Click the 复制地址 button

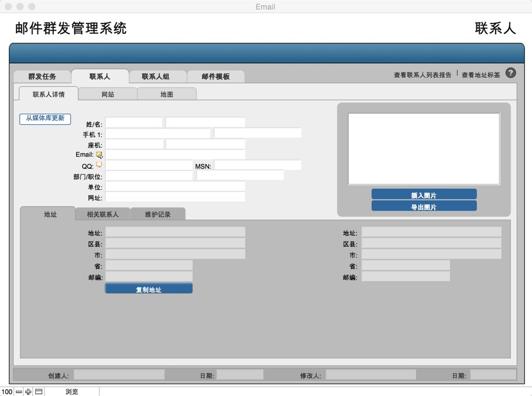pyautogui.click(x=149, y=289)
